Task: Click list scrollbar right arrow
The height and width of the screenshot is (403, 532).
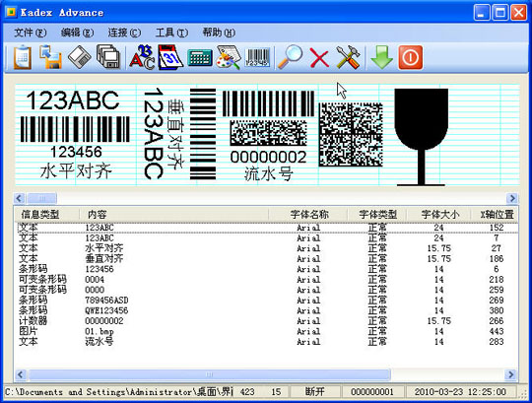Action: 510,374
